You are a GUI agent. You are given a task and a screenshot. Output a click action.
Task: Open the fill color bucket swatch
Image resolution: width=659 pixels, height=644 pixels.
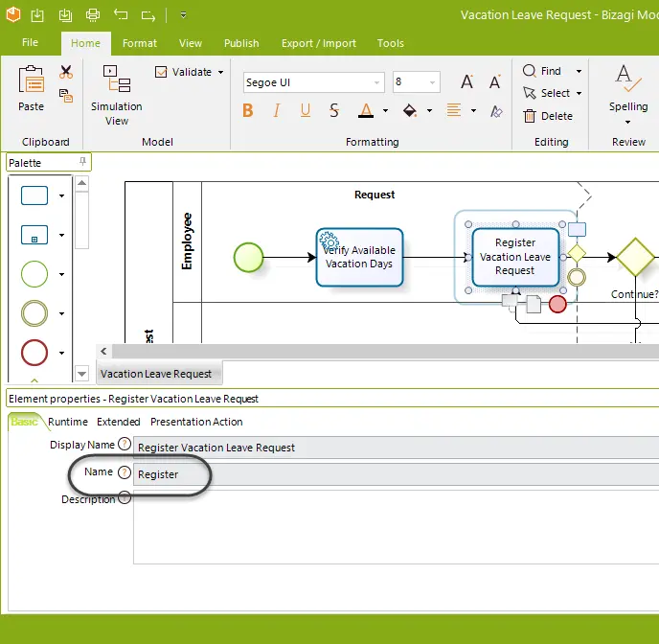click(410, 110)
